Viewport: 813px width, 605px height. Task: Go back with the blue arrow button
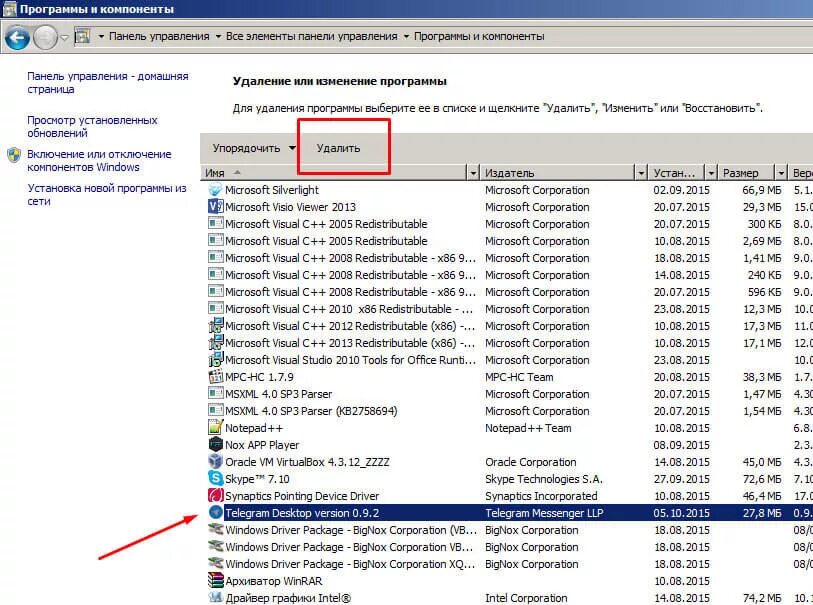point(18,37)
